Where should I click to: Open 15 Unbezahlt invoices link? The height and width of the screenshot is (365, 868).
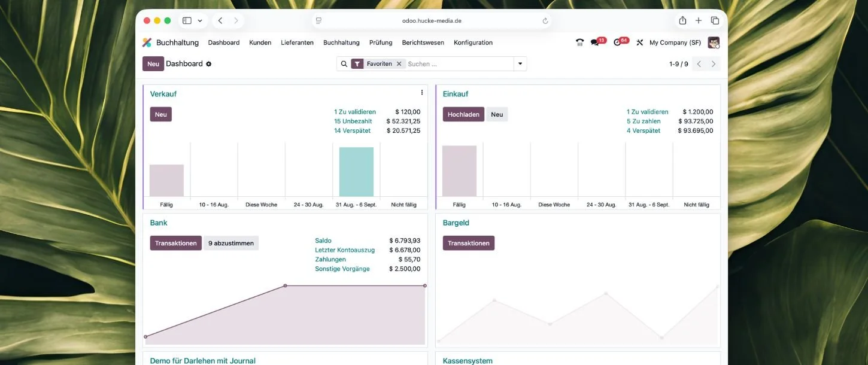(x=353, y=121)
